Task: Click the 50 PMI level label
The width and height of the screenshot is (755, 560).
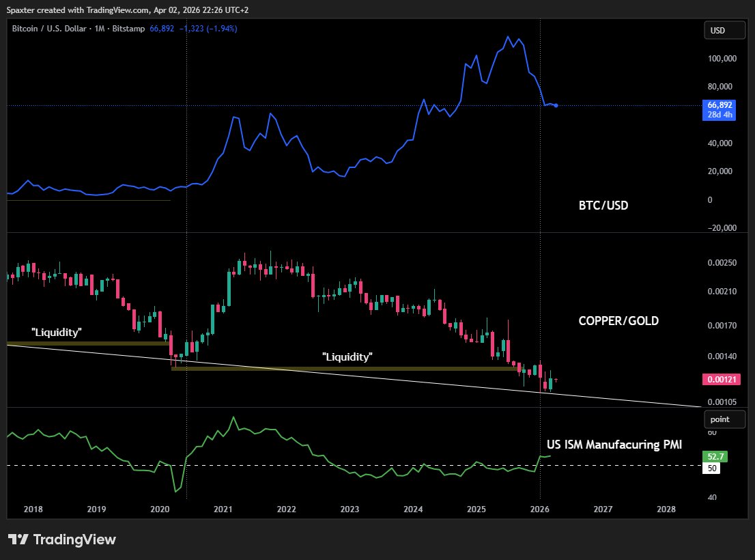Action: pos(712,468)
